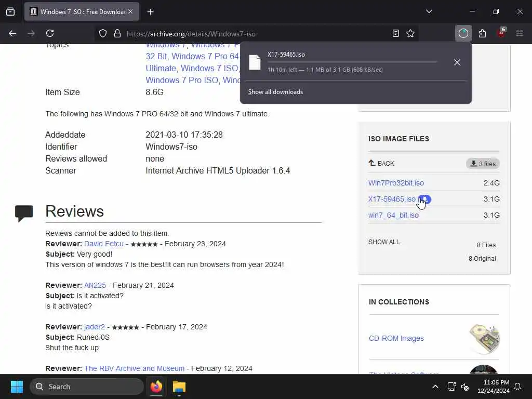The image size is (532, 399).
Task: Click the Ultimate topic link
Action: [161, 68]
